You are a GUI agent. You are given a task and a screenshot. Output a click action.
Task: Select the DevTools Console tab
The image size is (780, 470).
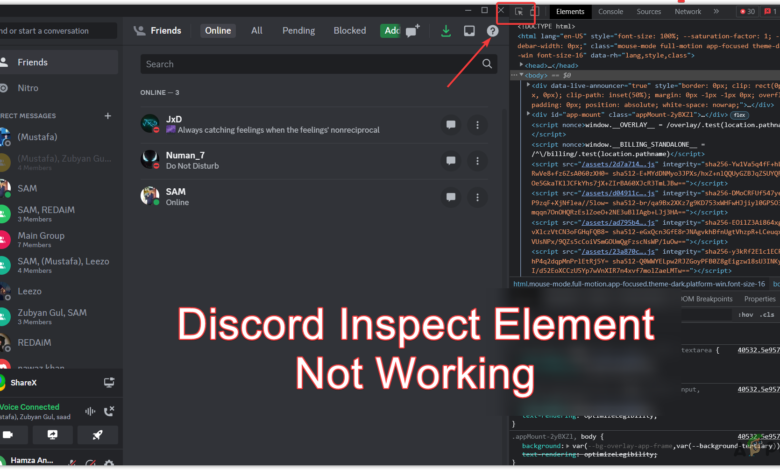click(x=610, y=11)
